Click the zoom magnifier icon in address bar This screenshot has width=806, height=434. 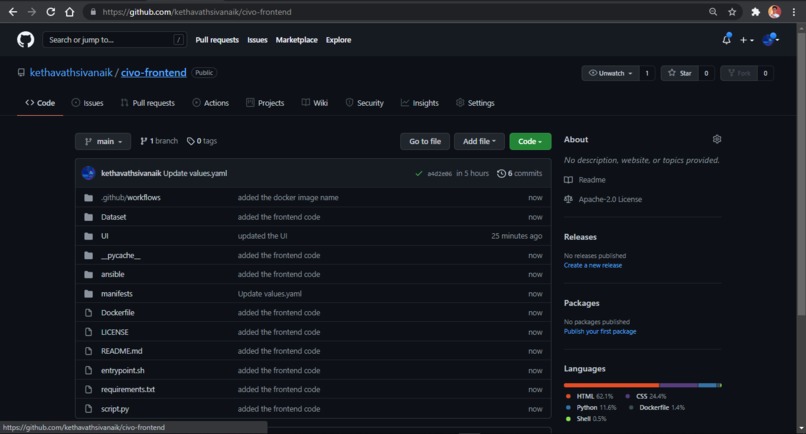[x=713, y=11]
